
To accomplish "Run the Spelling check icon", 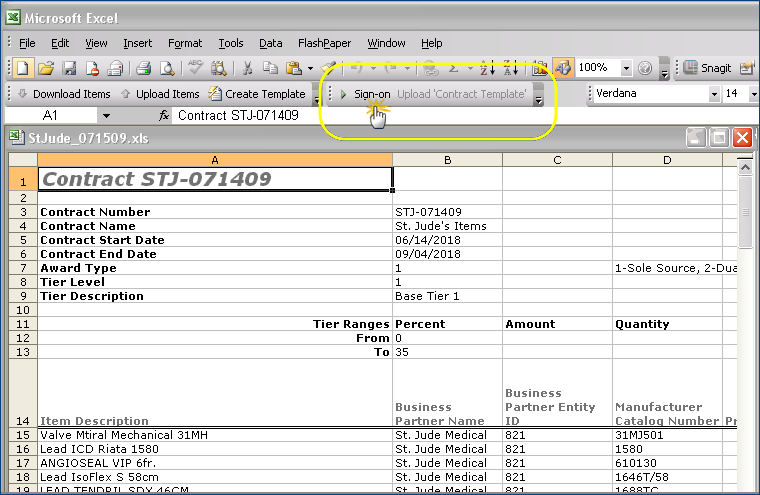I will [x=196, y=68].
